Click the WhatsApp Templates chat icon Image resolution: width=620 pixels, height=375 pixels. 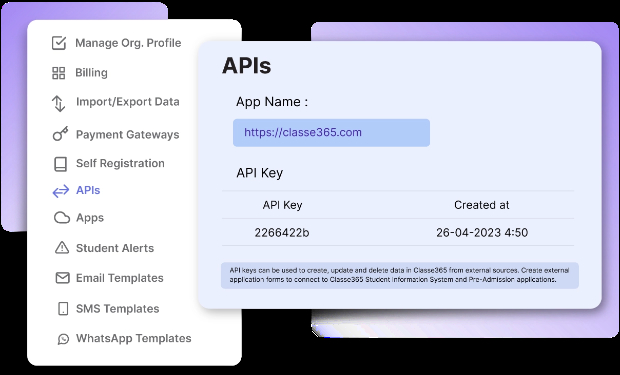point(63,339)
